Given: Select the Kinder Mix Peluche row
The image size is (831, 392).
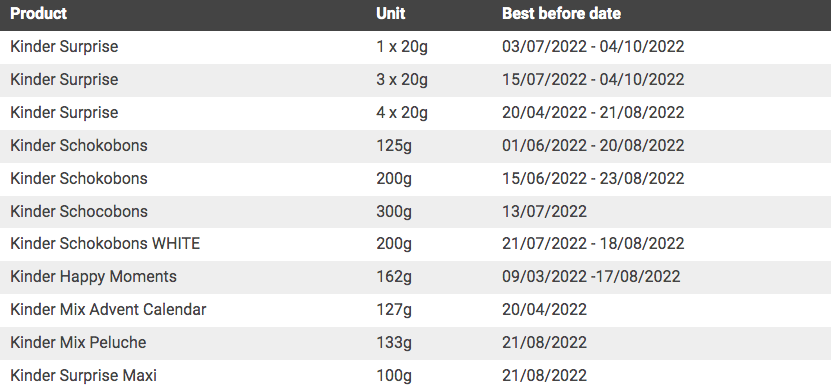Looking at the screenshot, I should click(x=416, y=343).
